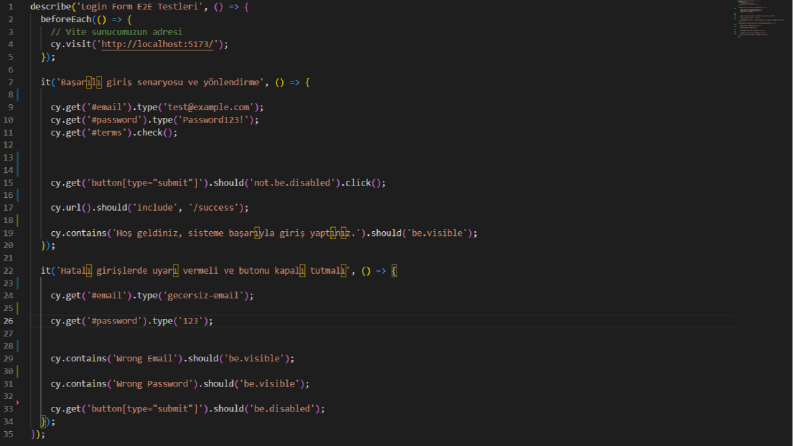Screen dimensions: 793x446
Task: Click the 'Wrong Email' string
Action: (145, 358)
